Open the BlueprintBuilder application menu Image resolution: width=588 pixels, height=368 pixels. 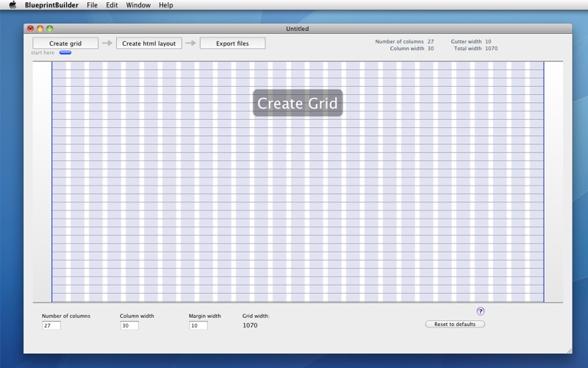51,5
